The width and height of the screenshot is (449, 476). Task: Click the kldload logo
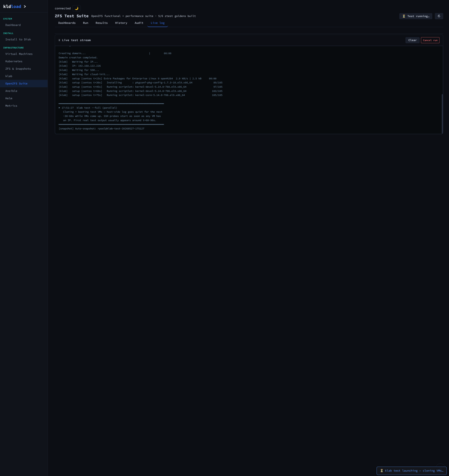12,6
